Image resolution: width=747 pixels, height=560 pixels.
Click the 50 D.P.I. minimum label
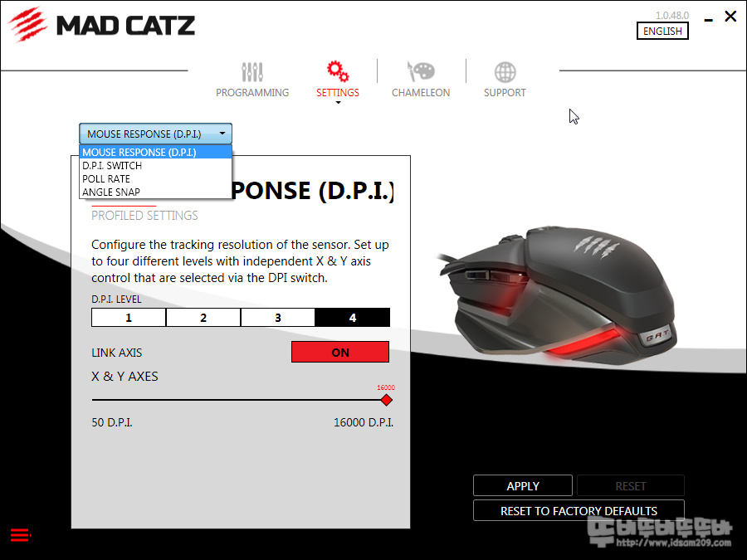[112, 422]
